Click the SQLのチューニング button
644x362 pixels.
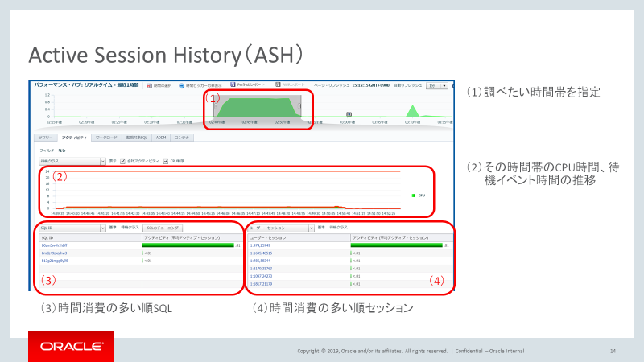[163, 228]
